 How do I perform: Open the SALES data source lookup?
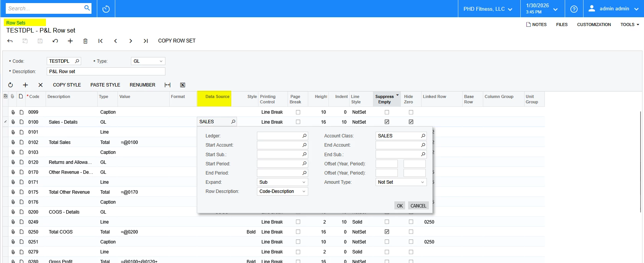(x=233, y=122)
